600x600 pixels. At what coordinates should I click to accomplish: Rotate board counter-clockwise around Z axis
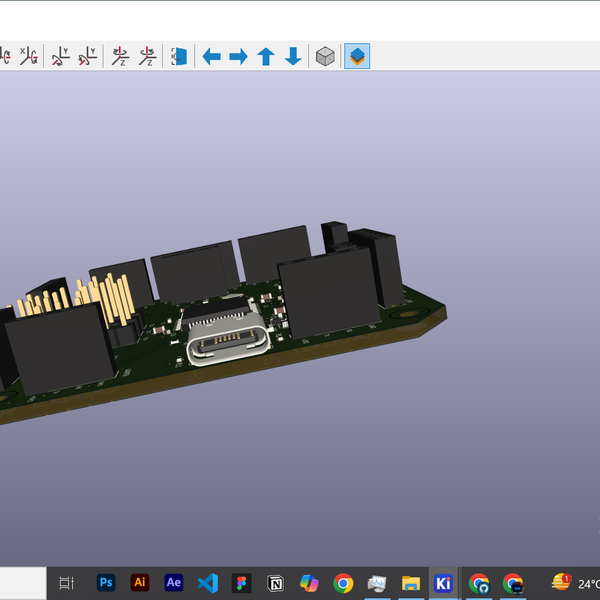tap(147, 56)
